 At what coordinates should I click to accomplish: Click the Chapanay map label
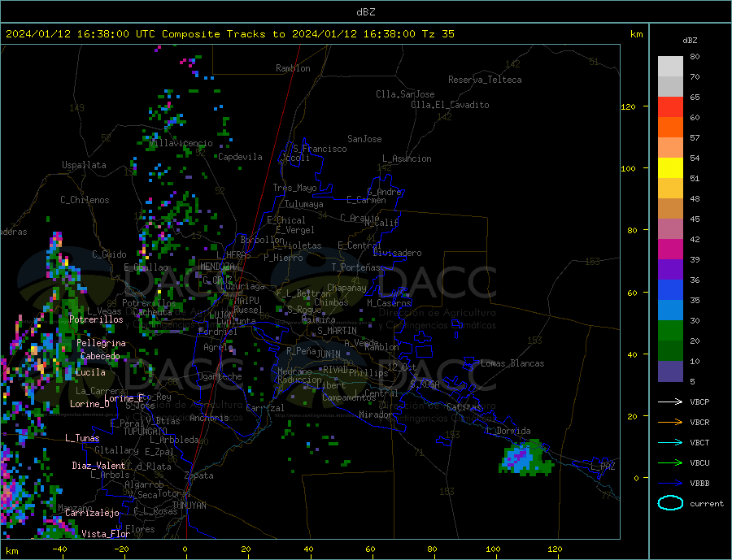(346, 288)
